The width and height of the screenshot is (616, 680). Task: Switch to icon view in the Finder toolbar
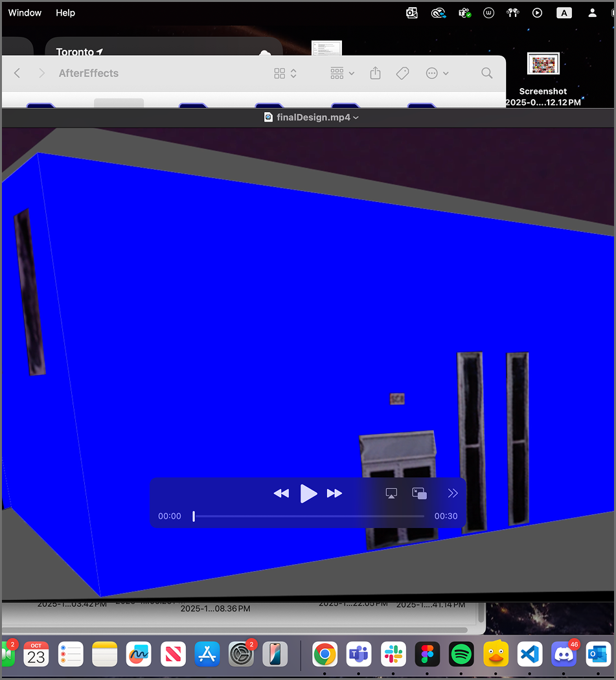tap(279, 73)
